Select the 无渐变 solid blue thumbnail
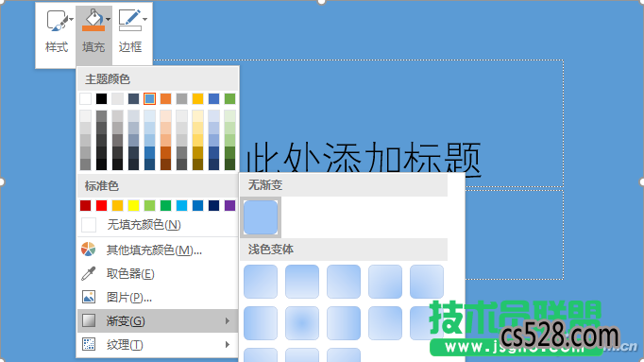 [x=261, y=217]
